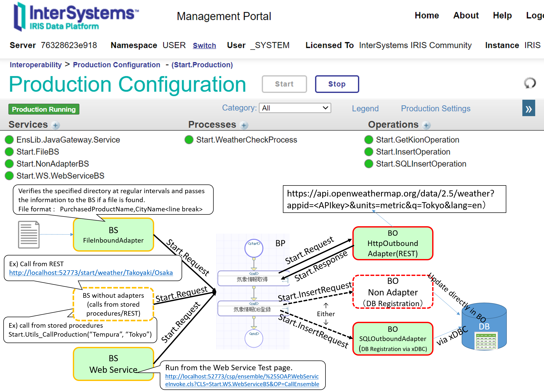Click the BS Web Service box

pyautogui.click(x=113, y=364)
